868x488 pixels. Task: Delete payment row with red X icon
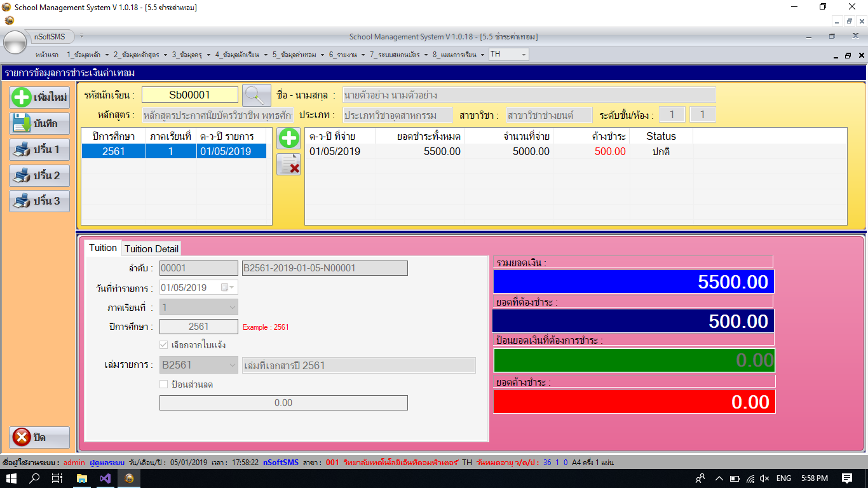click(288, 165)
